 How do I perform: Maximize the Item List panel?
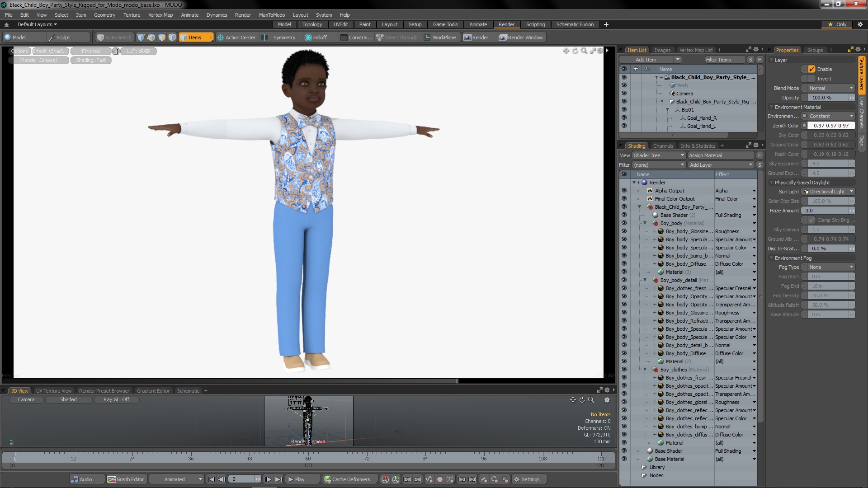coord(748,50)
